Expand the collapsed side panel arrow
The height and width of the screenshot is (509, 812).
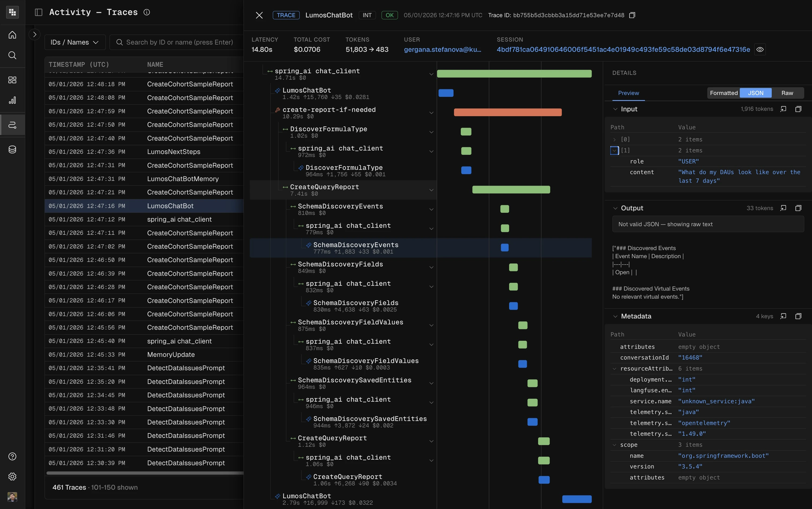(x=34, y=34)
